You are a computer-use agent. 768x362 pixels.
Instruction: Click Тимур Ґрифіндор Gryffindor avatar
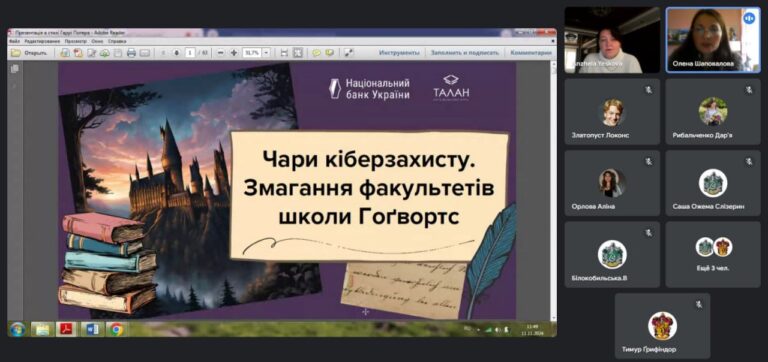[663, 326]
